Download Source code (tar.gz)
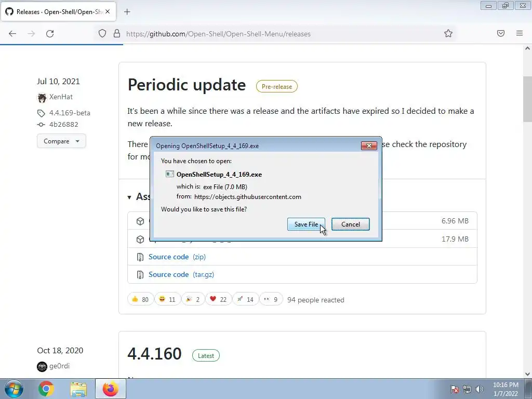This screenshot has width=532, height=399. pos(181,274)
